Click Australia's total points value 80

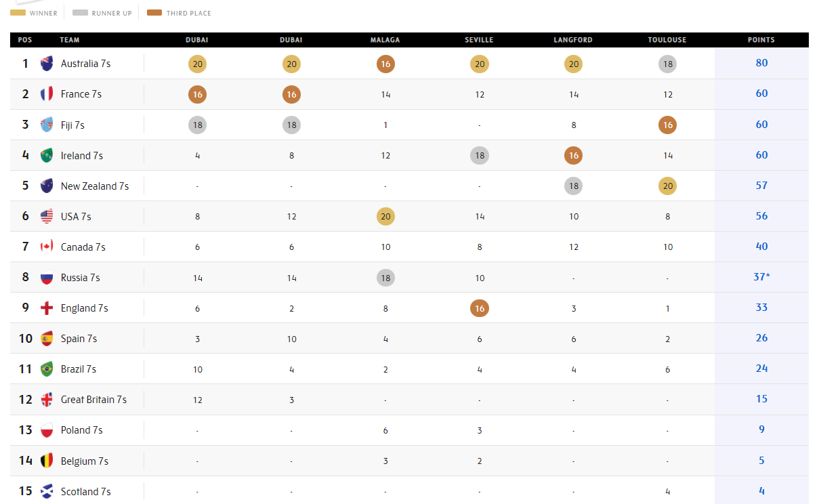[761, 63]
